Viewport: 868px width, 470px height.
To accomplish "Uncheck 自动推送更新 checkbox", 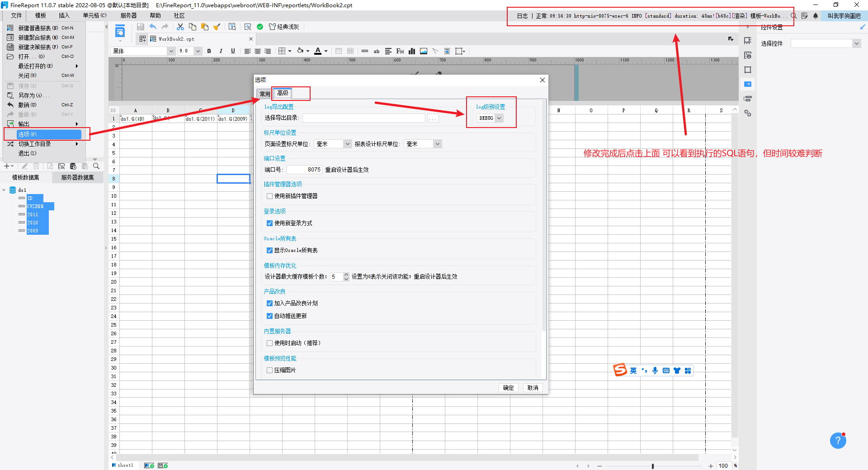I will click(270, 316).
